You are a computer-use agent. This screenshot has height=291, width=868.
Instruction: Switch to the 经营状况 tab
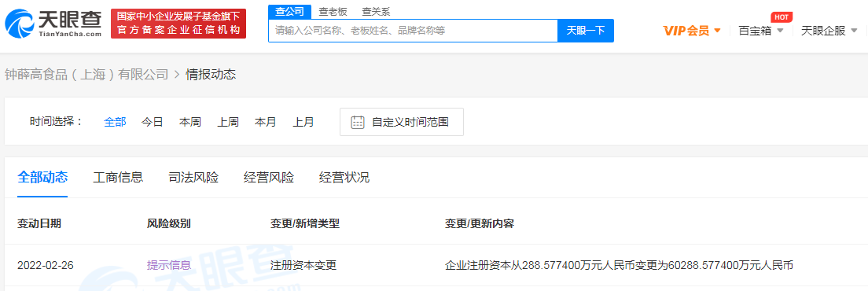[344, 178]
